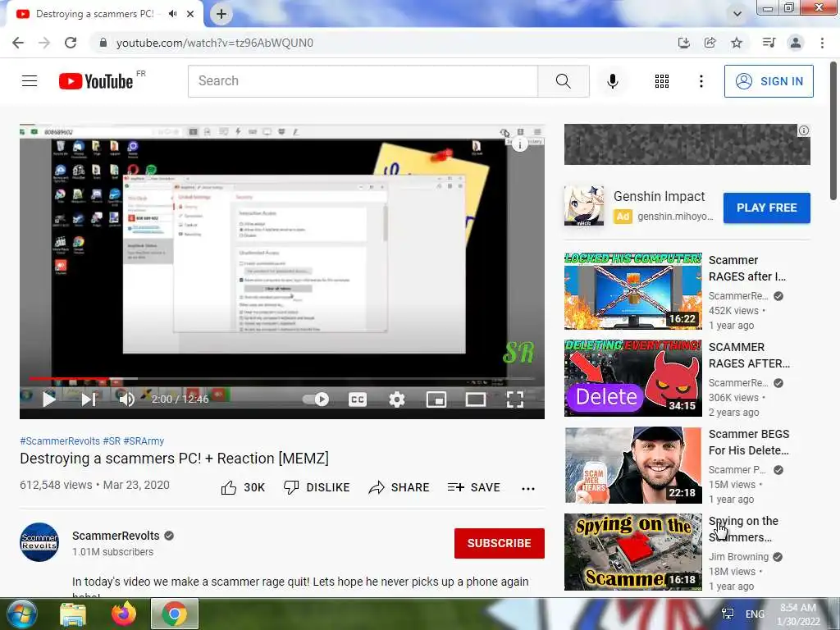Open a new tab with the plus button
The image size is (840, 630).
pos(221,15)
